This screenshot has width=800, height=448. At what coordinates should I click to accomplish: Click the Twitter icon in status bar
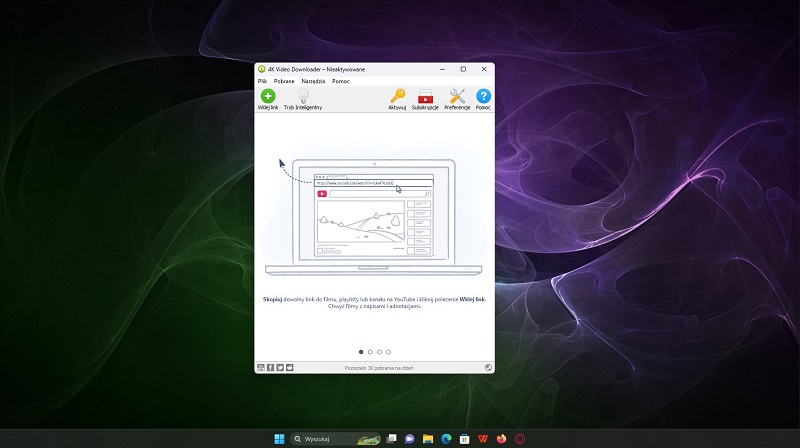(x=280, y=367)
